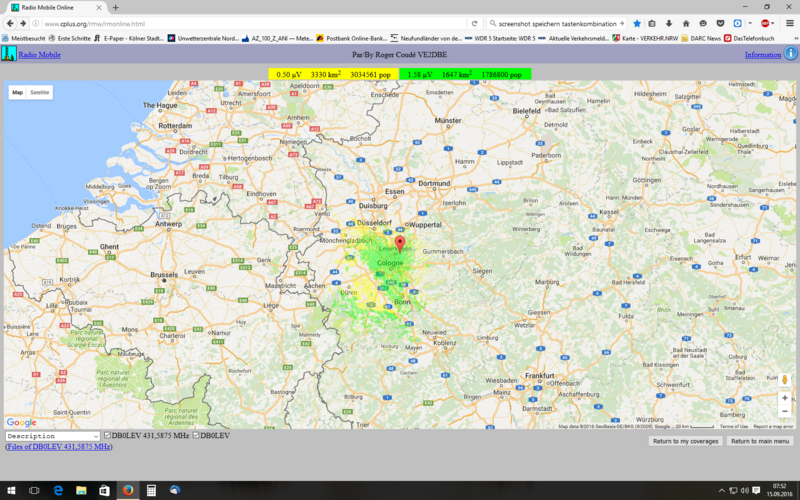Open the Firefox hamburger menu
The height and width of the screenshot is (500, 800).
tap(790, 23)
